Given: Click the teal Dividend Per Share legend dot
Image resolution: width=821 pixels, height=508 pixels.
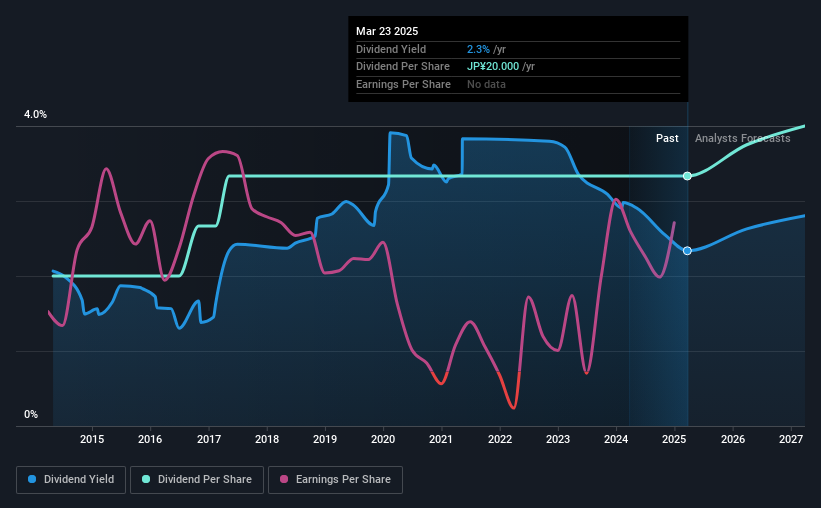Looking at the screenshot, I should pyautogui.click(x=146, y=479).
